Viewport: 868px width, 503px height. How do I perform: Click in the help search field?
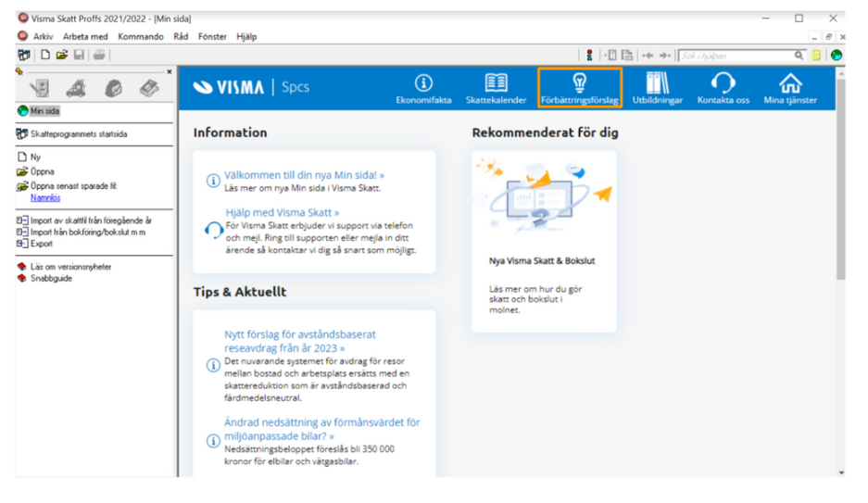[x=736, y=56]
